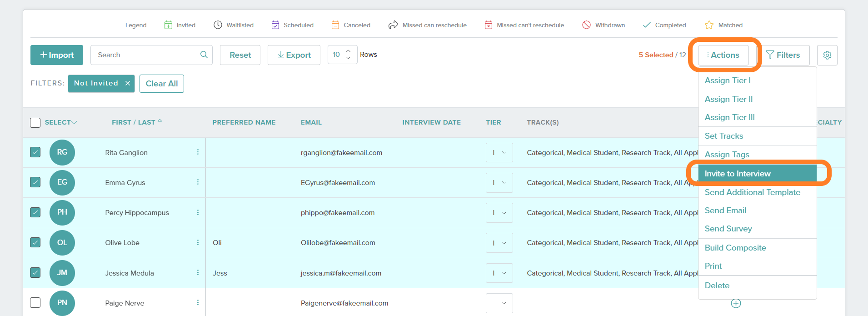The height and width of the screenshot is (316, 868).
Task: Select Build Composite in Actions menu
Action: coord(735,248)
